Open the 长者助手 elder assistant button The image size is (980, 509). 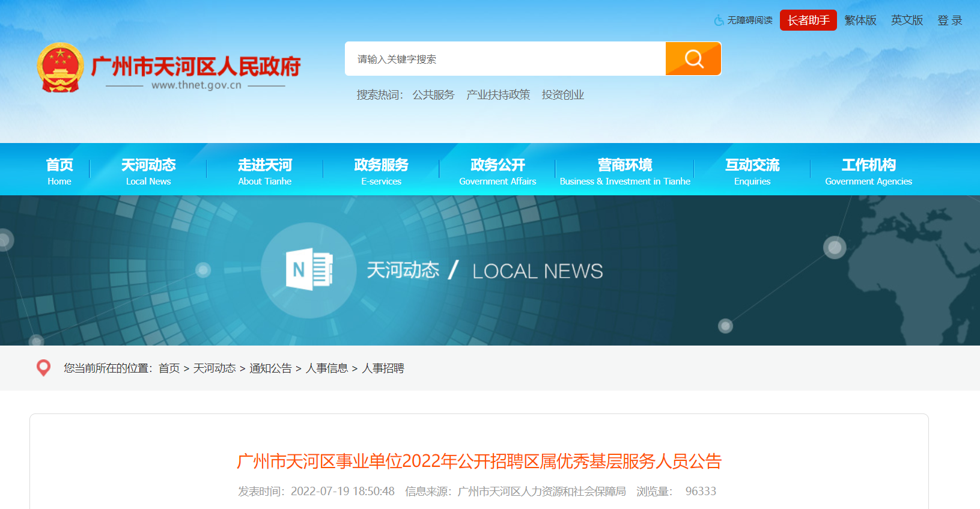(x=808, y=20)
